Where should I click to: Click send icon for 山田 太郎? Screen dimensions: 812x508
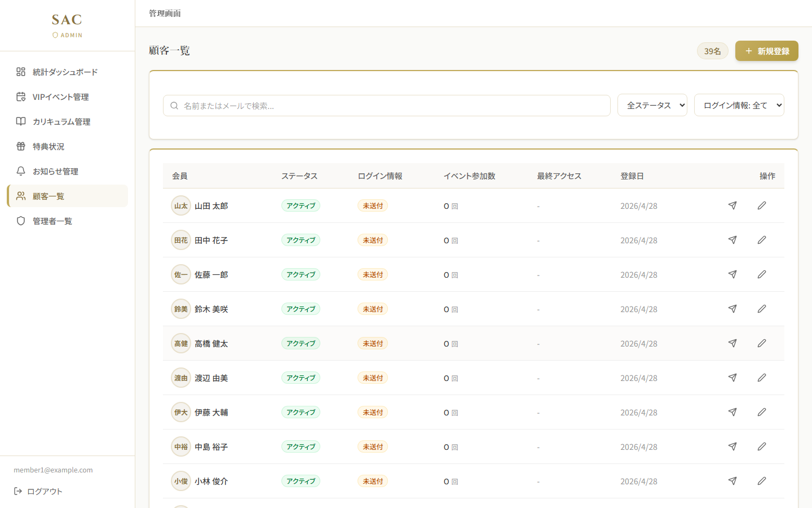pyautogui.click(x=732, y=205)
